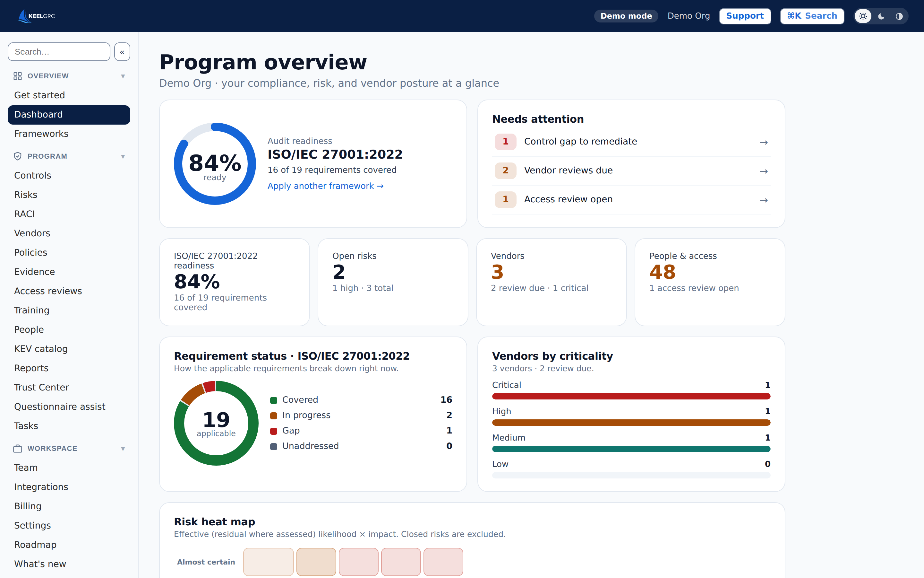Switch to high-contrast theme icon
This screenshot has height=578, width=924.
(899, 16)
